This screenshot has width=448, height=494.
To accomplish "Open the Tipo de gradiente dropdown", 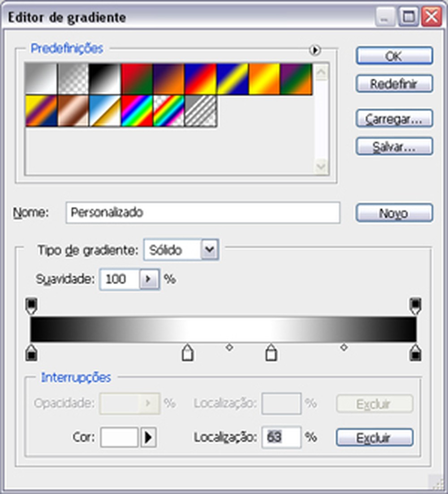I will coord(209,250).
